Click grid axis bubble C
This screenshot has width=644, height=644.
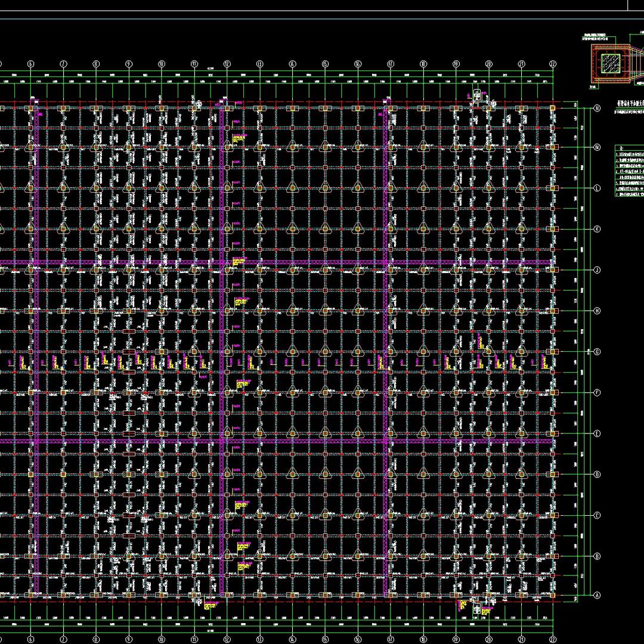coord(596,515)
